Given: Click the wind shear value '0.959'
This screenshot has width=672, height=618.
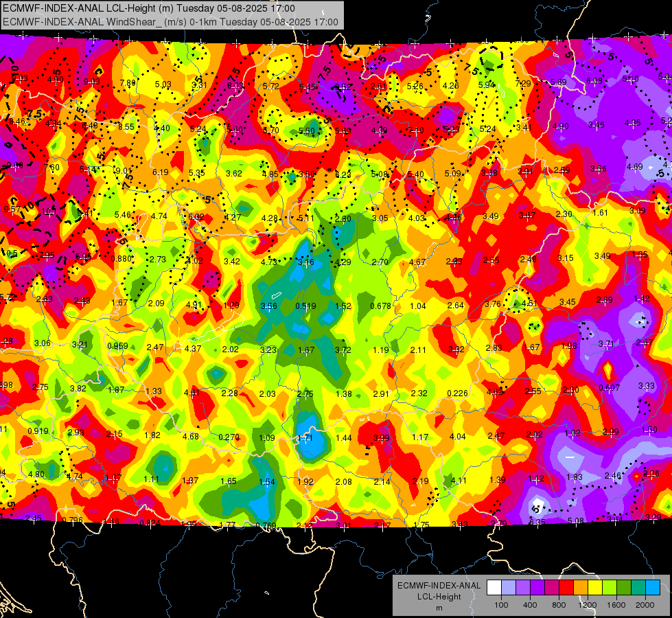Looking at the screenshot, I should (117, 346).
